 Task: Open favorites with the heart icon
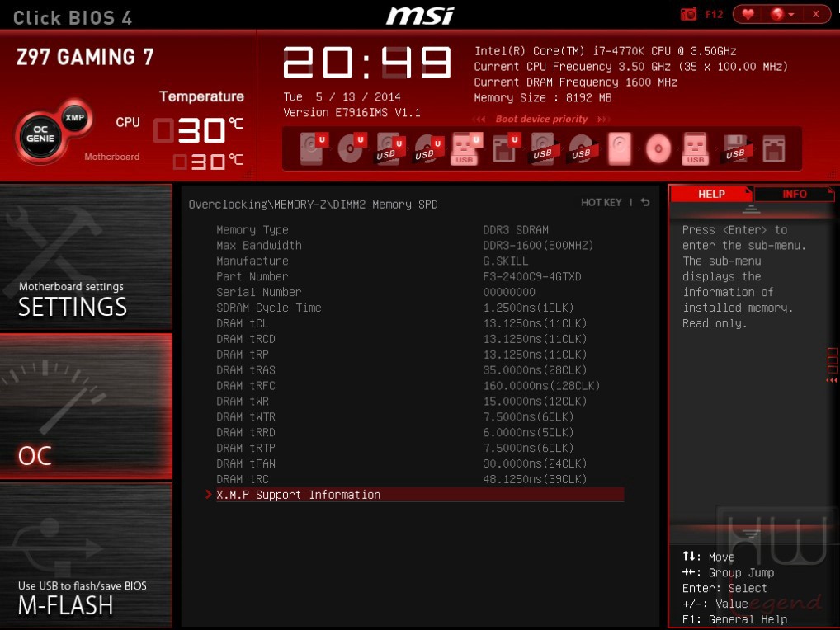pyautogui.click(x=748, y=14)
